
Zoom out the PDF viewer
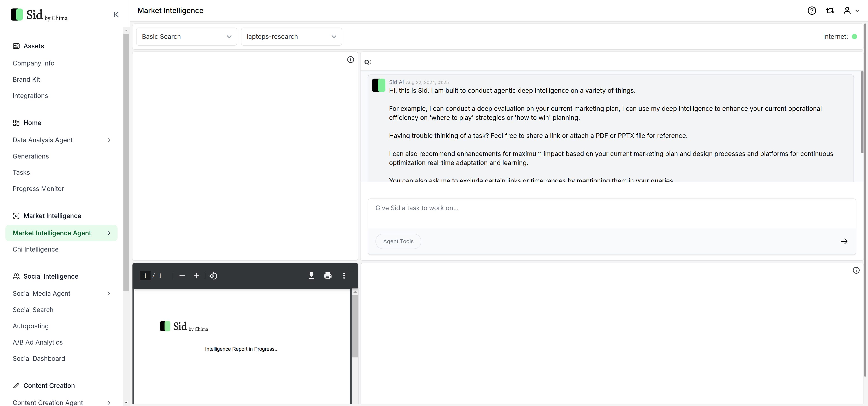coord(182,276)
